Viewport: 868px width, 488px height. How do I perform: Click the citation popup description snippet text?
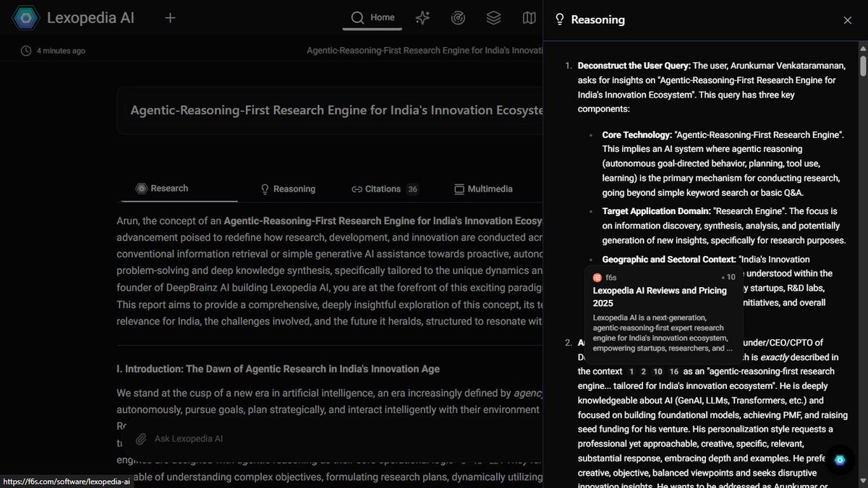[x=663, y=333]
